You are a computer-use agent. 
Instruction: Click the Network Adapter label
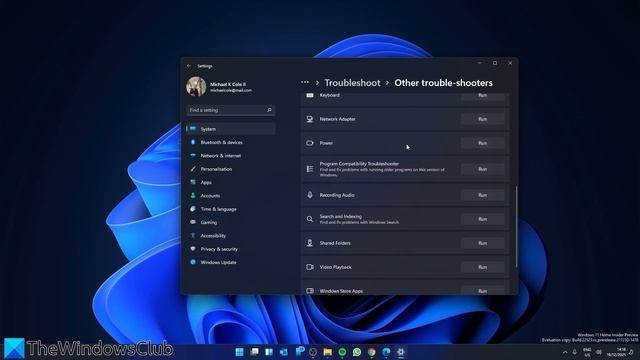[338, 119]
